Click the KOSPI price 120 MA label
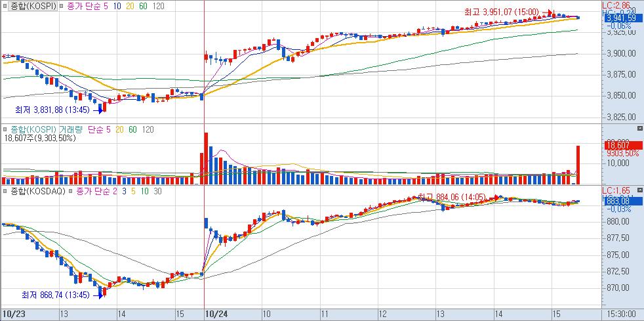Image resolution: width=644 pixels, height=321 pixels. pyautogui.click(x=158, y=7)
